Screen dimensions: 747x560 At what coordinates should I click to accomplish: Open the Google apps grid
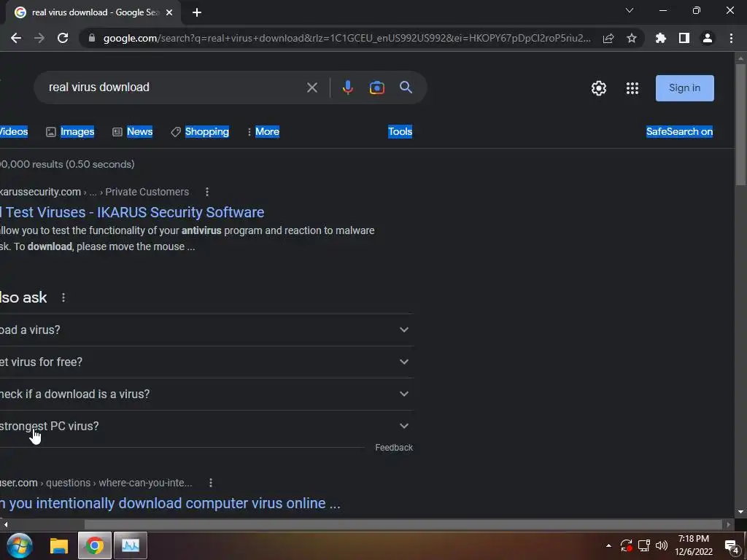(x=632, y=88)
